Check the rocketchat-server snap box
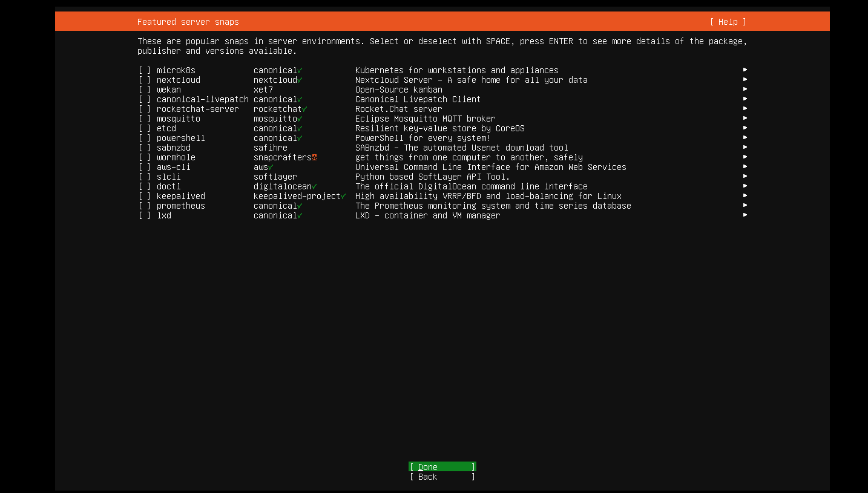This screenshot has width=868, height=493. point(145,109)
